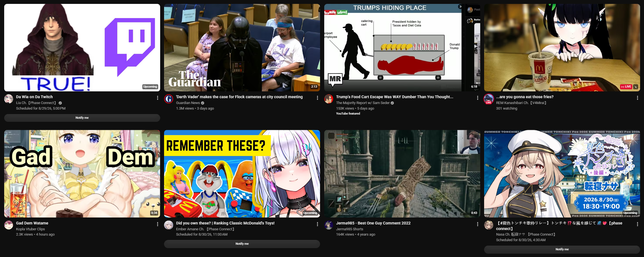Open 'Da Wia on Da Twitch' video title
The image size is (644, 257).
(34, 97)
